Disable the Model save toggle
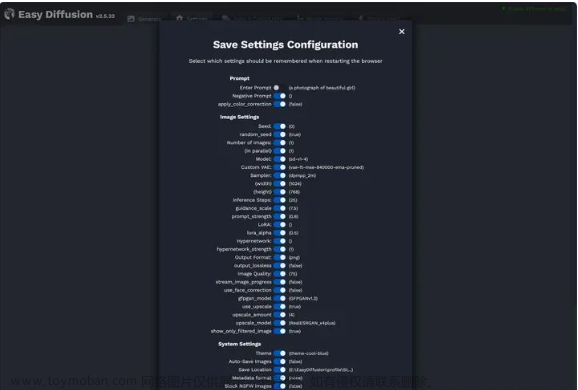Screen dimensions: 578x390 280,159
